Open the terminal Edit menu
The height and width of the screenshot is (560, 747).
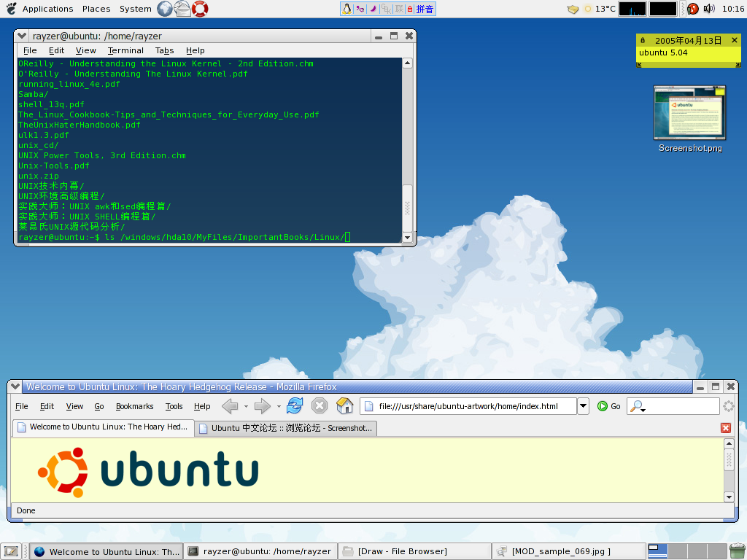[x=56, y=50]
